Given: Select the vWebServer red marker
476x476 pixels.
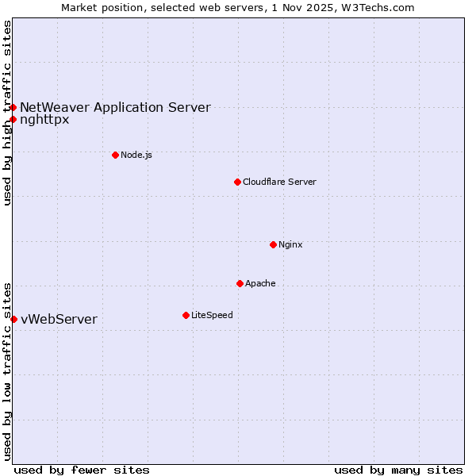Looking at the screenshot, I should tap(13, 319).
